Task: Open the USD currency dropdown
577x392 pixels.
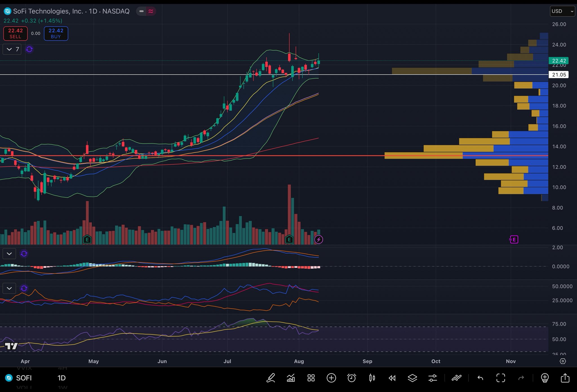Action: tap(562, 11)
